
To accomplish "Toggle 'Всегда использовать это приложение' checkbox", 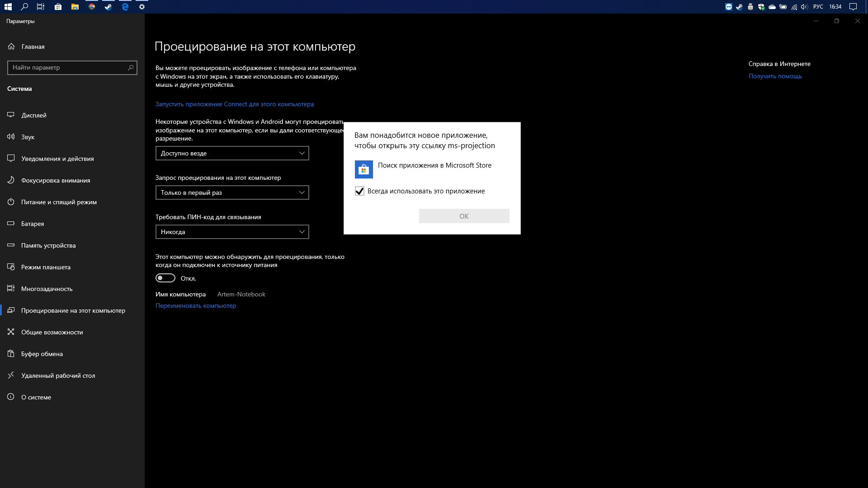I will point(359,191).
